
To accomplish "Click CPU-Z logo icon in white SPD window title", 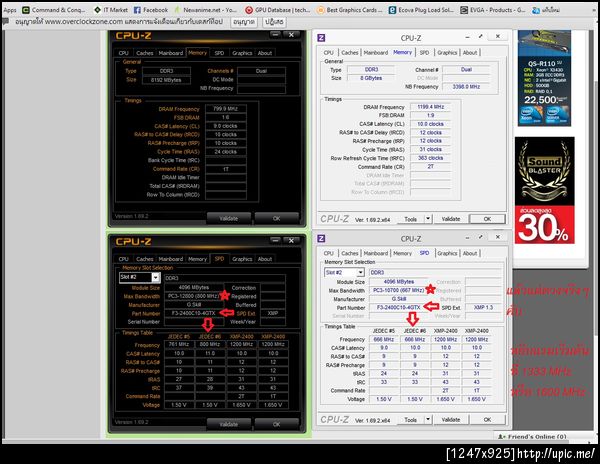I will pyautogui.click(x=321, y=238).
